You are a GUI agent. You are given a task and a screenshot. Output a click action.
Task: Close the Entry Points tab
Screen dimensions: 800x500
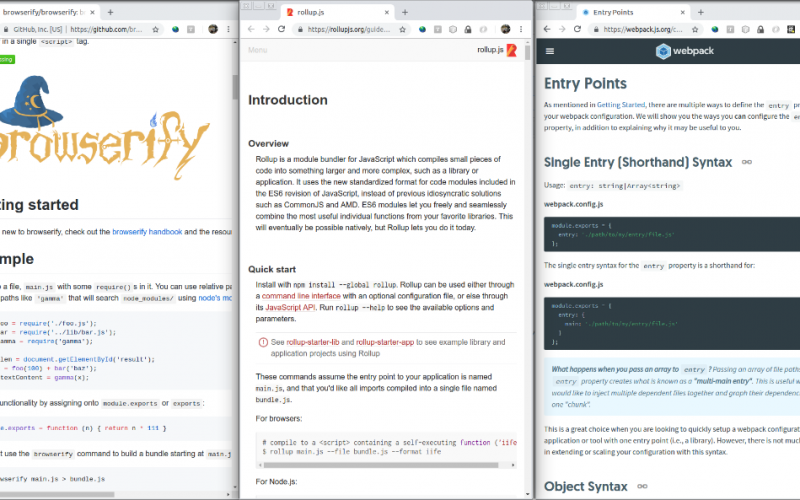tap(683, 12)
